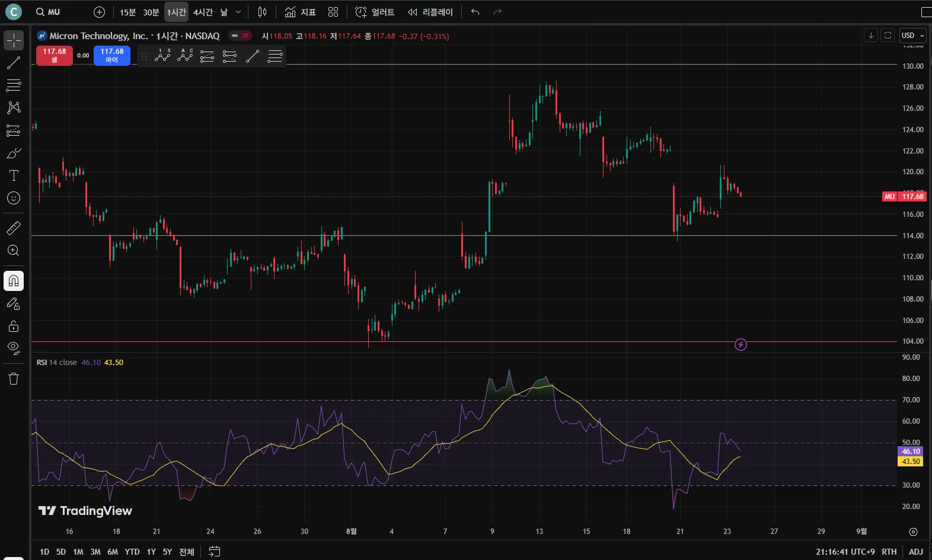932x560 pixels.
Task: Select the brush drawing tool
Action: [x=14, y=153]
